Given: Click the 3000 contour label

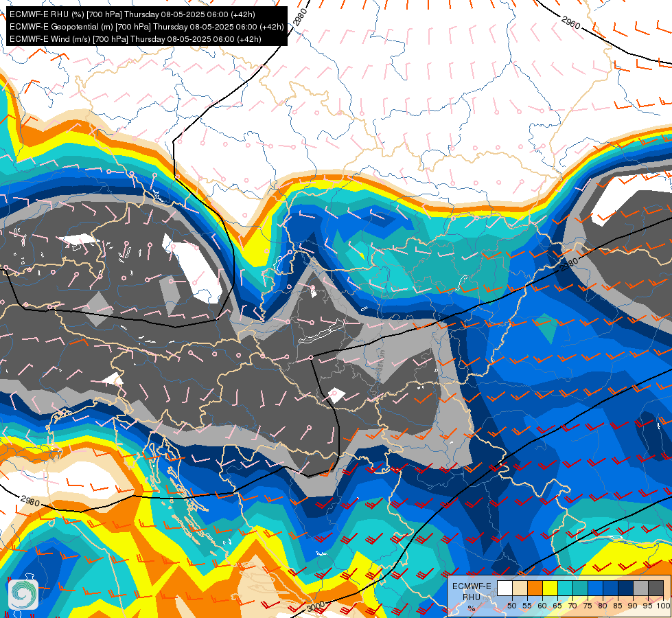Looking at the screenshot, I should point(316,607).
